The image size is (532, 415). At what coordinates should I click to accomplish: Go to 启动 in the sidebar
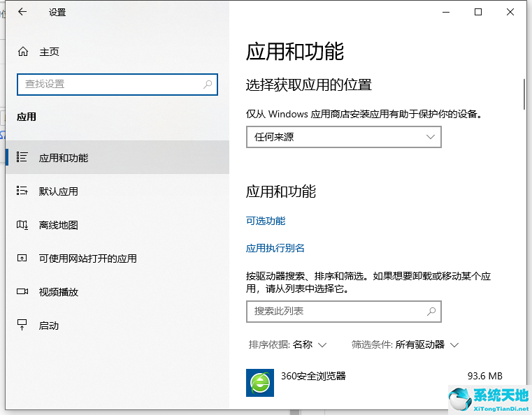pos(117,326)
